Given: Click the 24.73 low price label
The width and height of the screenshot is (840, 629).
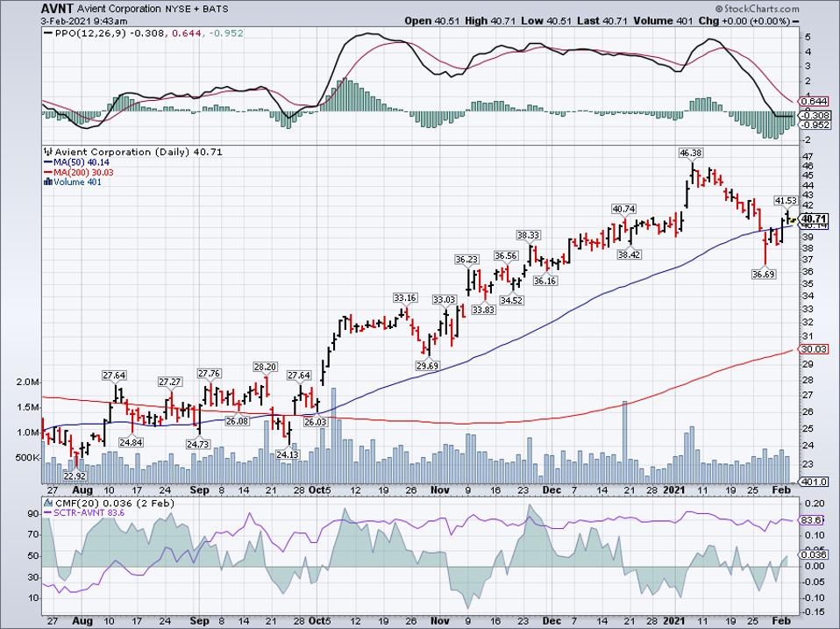Looking at the screenshot, I should [198, 444].
